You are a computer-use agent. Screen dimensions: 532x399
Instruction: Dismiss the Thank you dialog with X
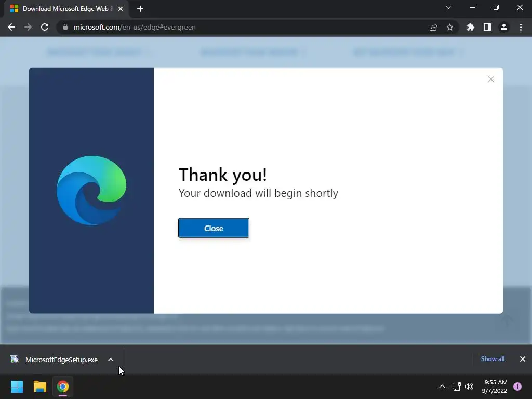(x=490, y=79)
